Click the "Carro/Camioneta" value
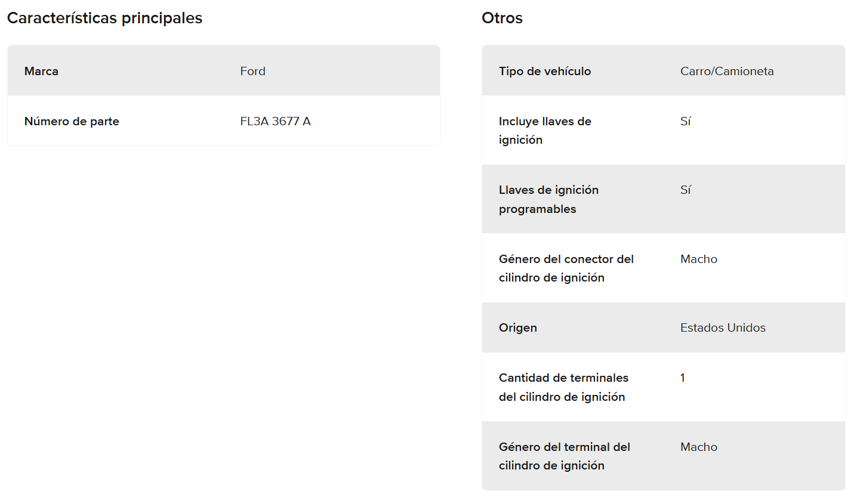 click(x=726, y=71)
